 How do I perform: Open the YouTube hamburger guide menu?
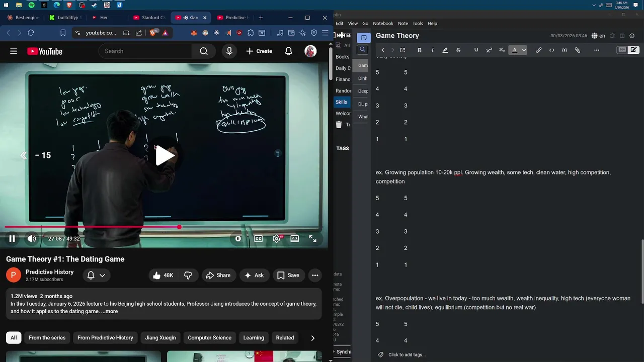click(14, 51)
